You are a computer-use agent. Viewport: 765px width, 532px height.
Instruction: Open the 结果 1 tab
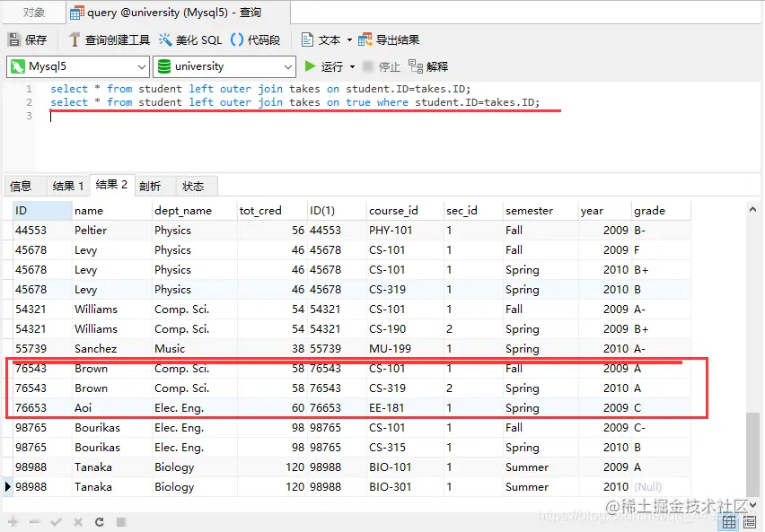click(68, 186)
